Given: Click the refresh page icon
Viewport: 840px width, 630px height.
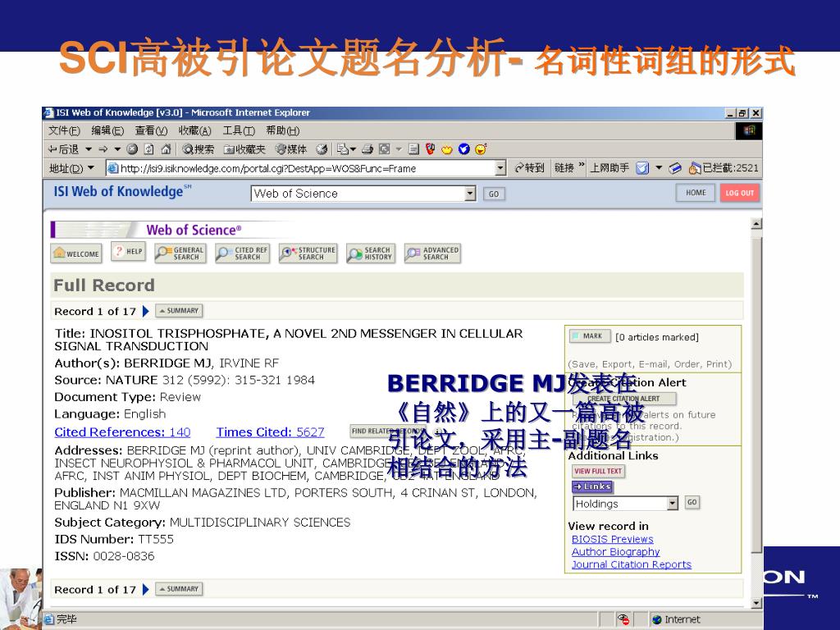Looking at the screenshot, I should pos(149,149).
